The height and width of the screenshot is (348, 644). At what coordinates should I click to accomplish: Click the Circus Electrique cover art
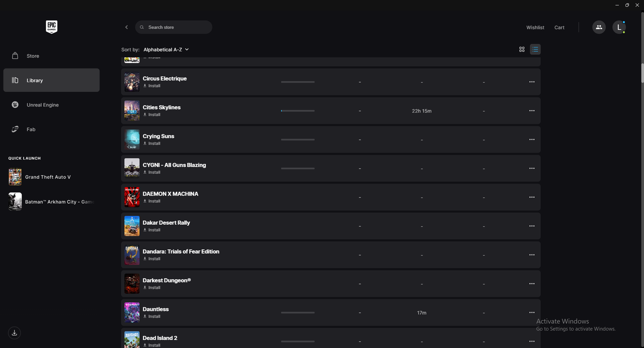[132, 82]
